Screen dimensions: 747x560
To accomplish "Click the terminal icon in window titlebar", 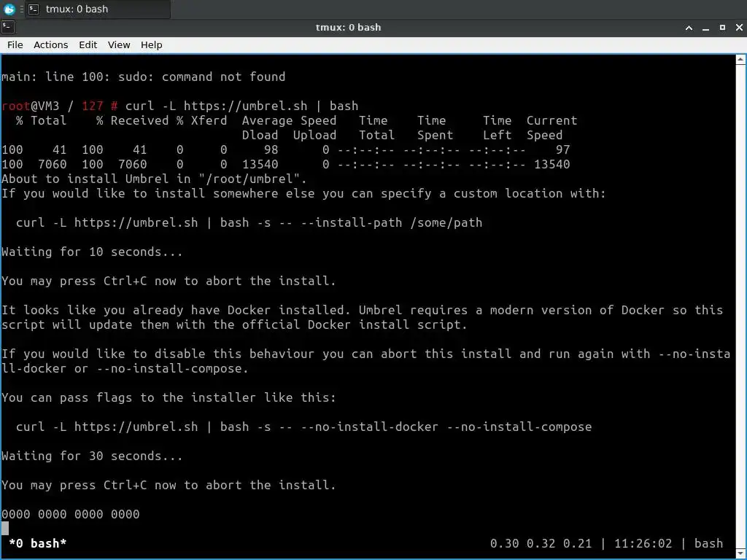I will click(x=7, y=27).
